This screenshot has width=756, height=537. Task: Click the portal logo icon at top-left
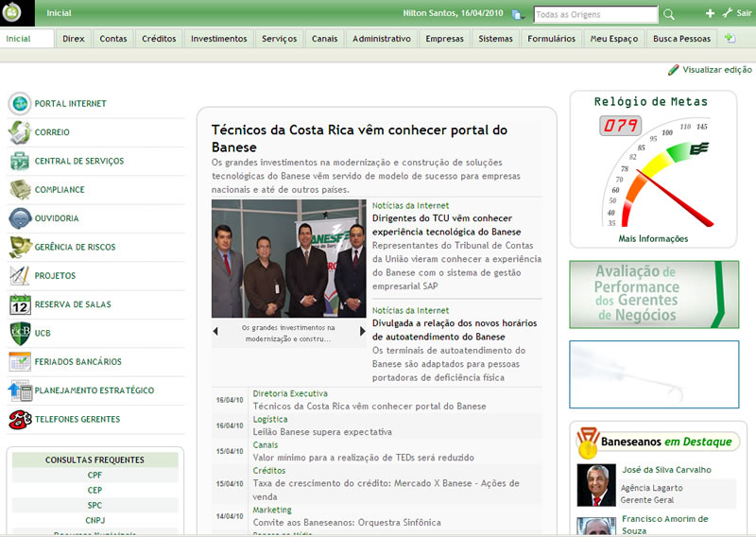point(12,12)
